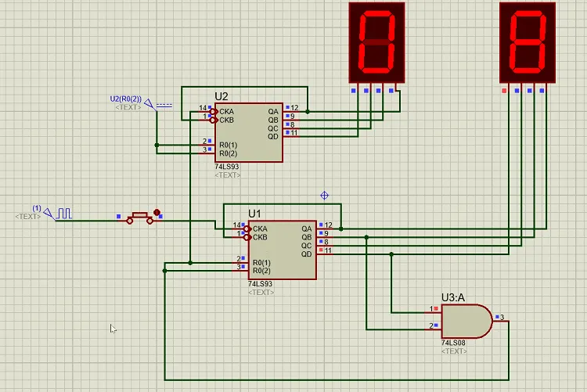Click the <TEXT> placeholder below U2
The width and height of the screenshot is (587, 392).
click(228, 174)
